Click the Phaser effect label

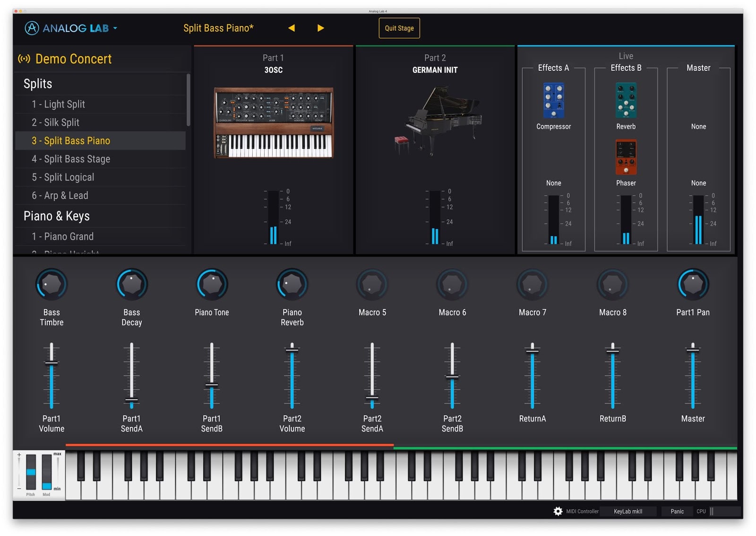tap(626, 183)
